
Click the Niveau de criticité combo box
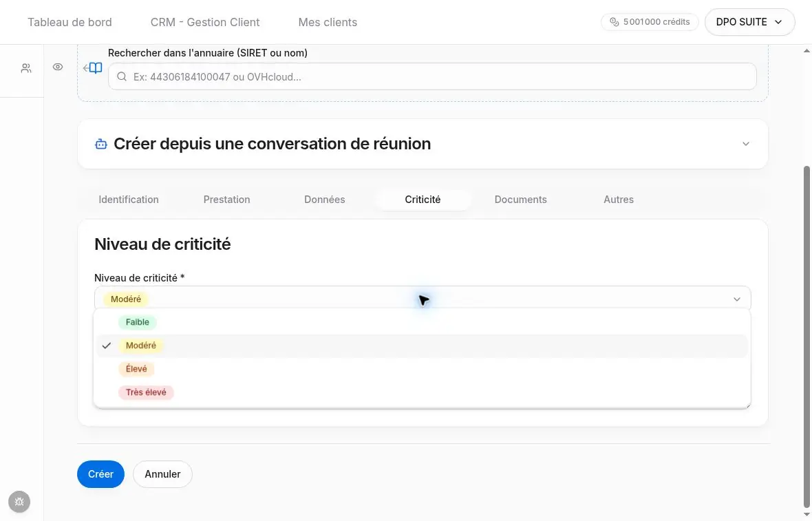423,299
